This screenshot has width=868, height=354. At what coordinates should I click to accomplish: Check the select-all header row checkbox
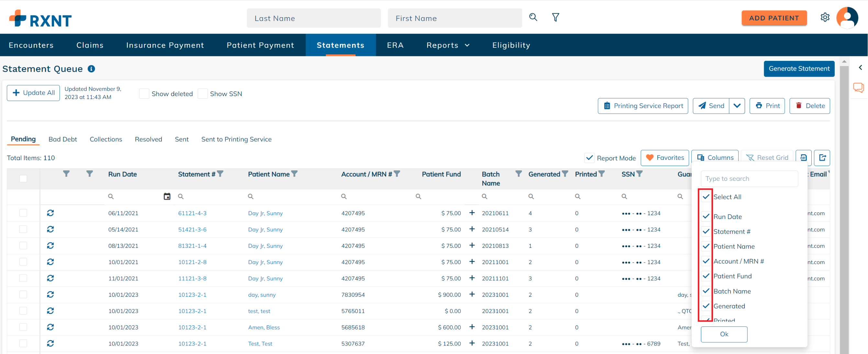[23, 179]
